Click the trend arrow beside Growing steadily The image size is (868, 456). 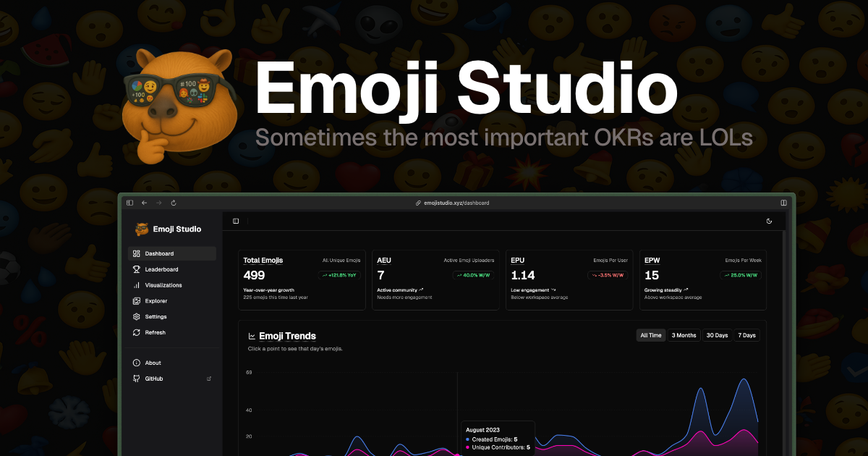coord(686,290)
